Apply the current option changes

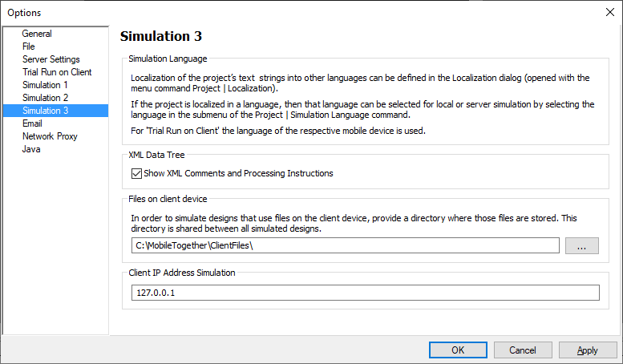(588, 350)
